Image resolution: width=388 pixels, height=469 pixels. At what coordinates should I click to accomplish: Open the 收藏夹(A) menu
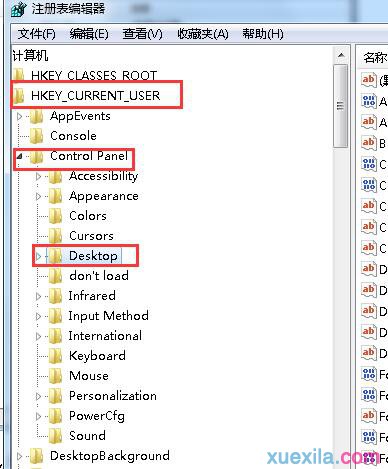tap(203, 34)
